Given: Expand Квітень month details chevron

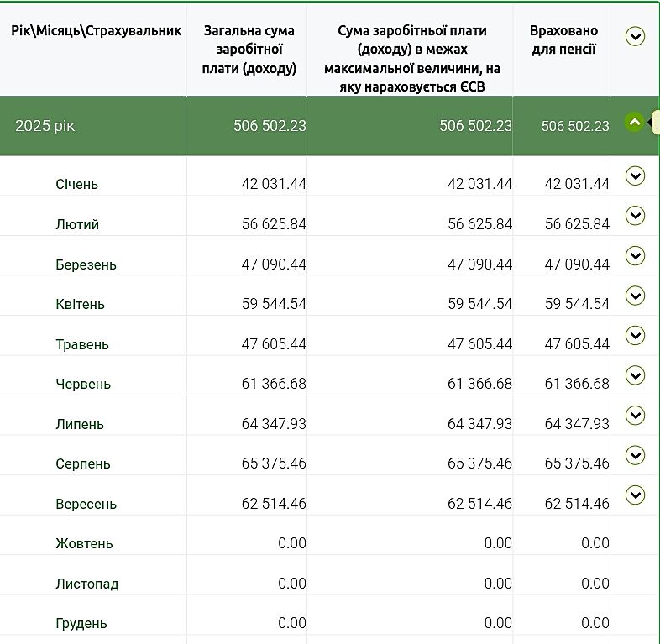Looking at the screenshot, I should [636, 296].
